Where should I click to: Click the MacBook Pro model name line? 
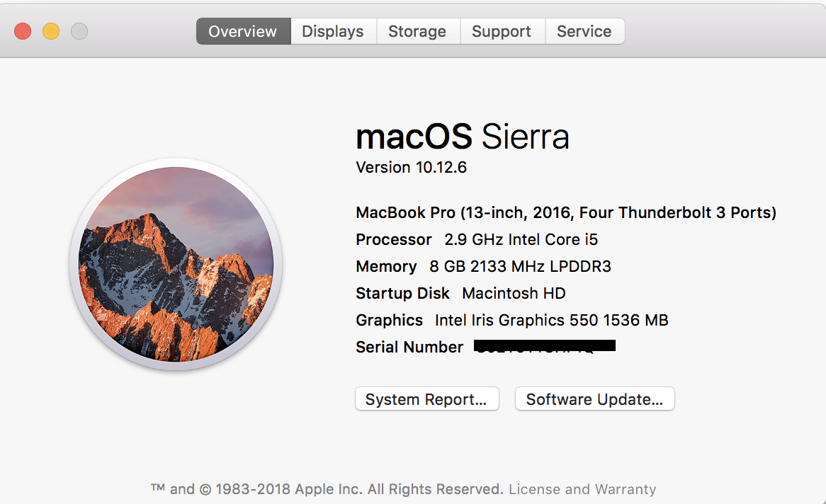(565, 212)
